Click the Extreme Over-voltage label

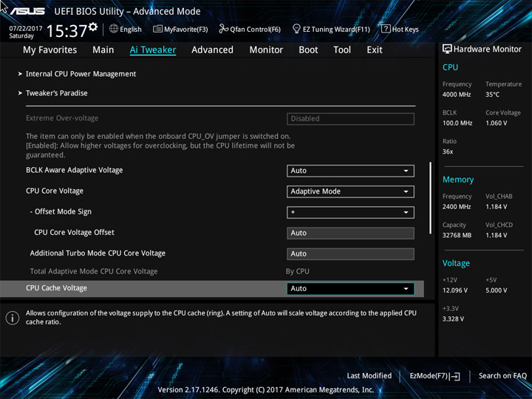tap(62, 118)
